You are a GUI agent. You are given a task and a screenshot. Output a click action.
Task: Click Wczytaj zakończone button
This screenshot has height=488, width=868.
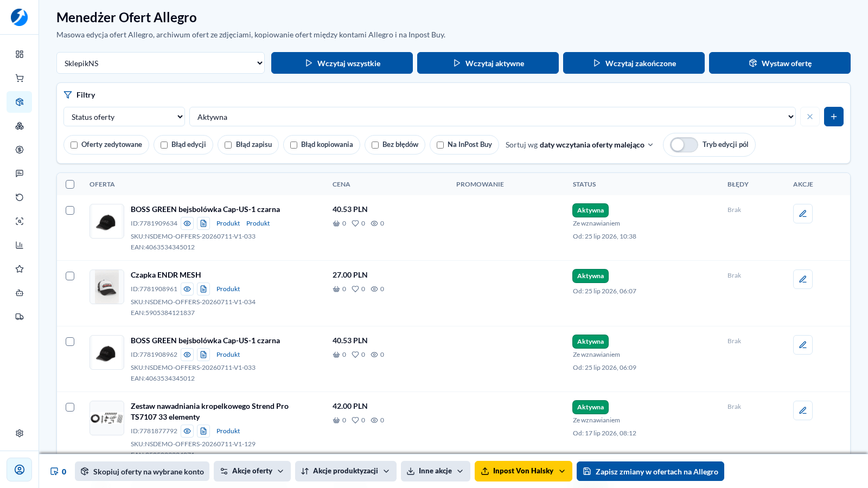click(634, 63)
